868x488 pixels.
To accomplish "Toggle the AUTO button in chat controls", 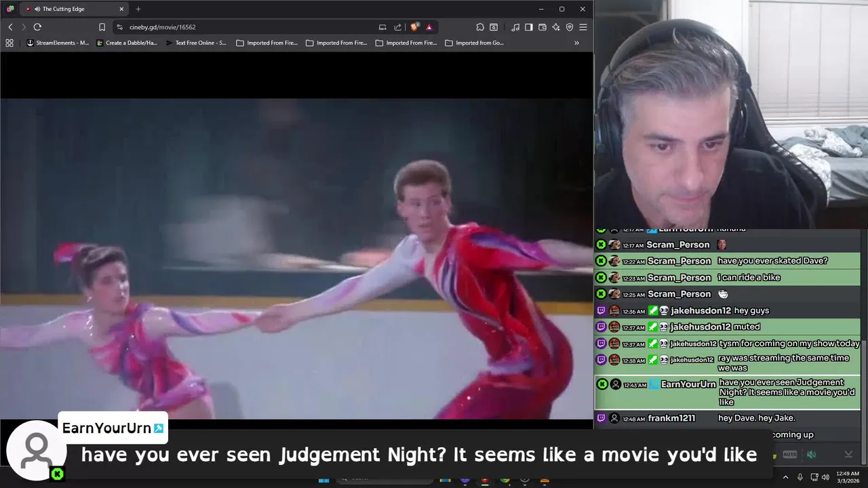I will (790, 455).
